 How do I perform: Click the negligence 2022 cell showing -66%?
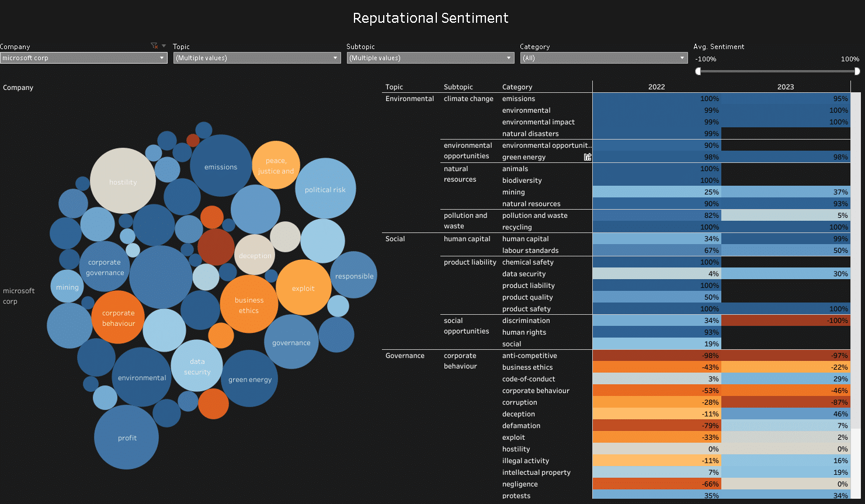pyautogui.click(x=656, y=484)
